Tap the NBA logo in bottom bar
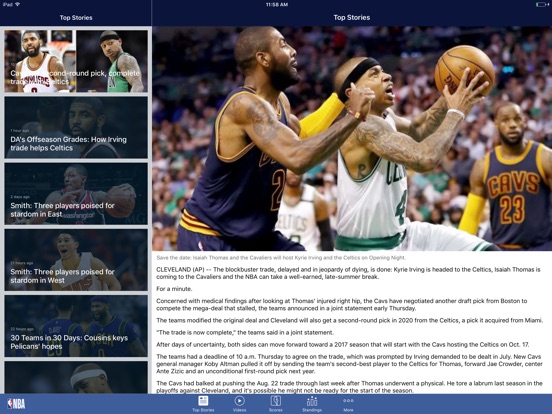This screenshot has height=414, width=552. [16, 403]
